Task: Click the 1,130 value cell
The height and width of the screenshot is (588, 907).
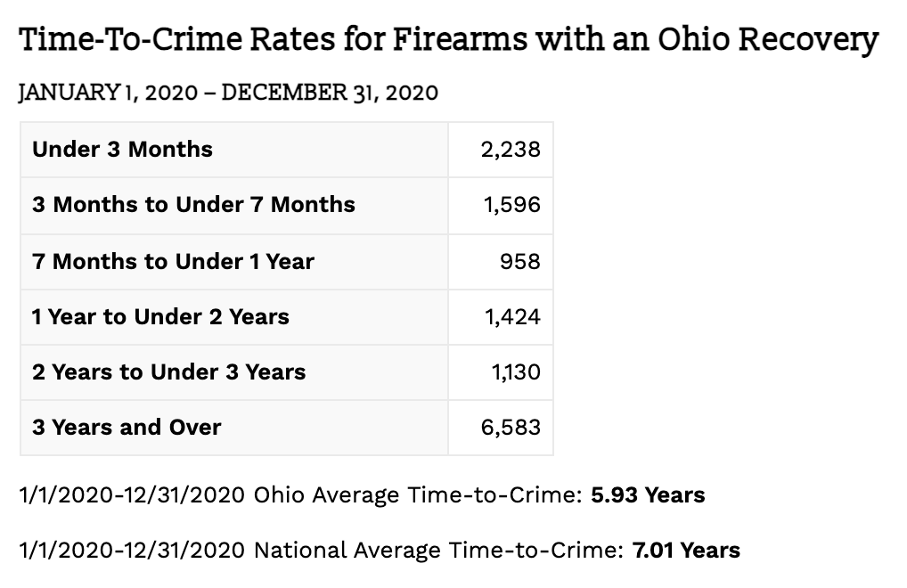Action: click(516, 372)
